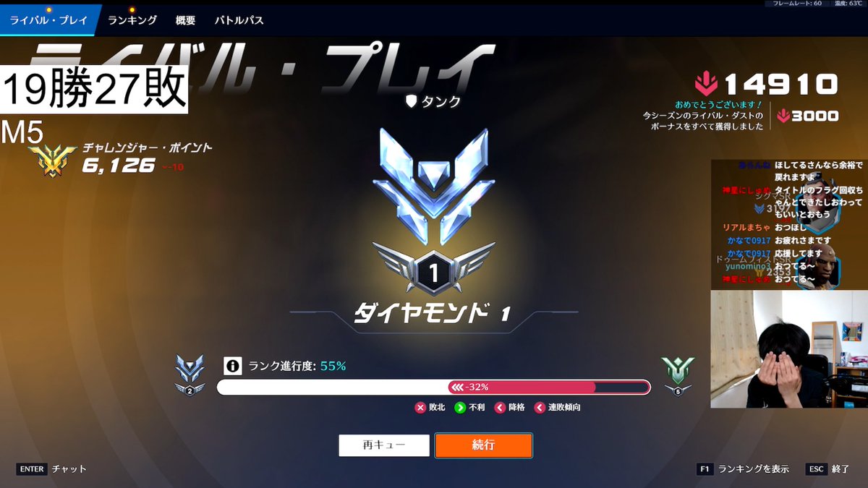Click the リアルまちゃ chat username
Image resolution: width=868 pixels, height=488 pixels.
pos(746,227)
